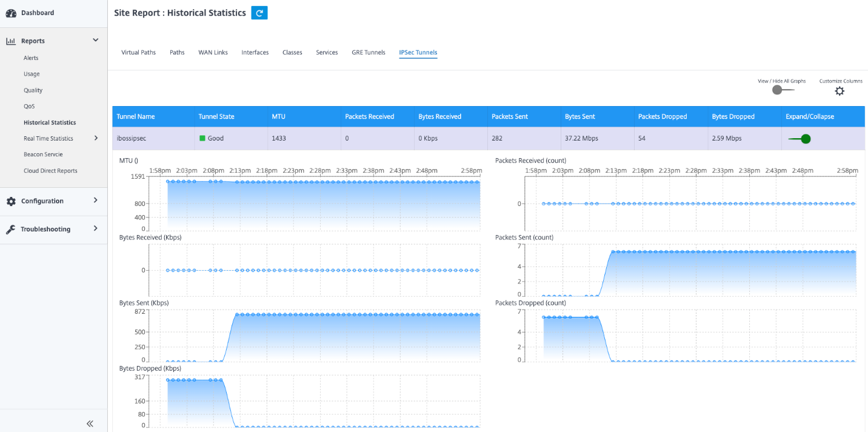This screenshot has height=432, width=868.
Task: Switch to the GRE Tunnels tab
Action: point(368,52)
